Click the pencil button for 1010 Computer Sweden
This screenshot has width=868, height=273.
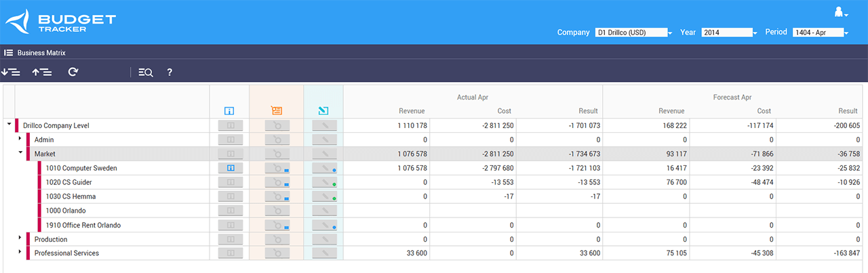click(325, 168)
